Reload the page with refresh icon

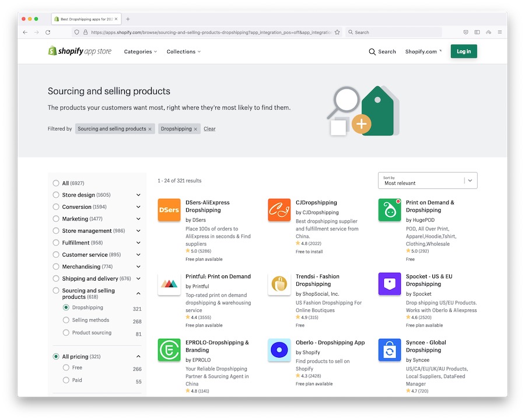48,32
